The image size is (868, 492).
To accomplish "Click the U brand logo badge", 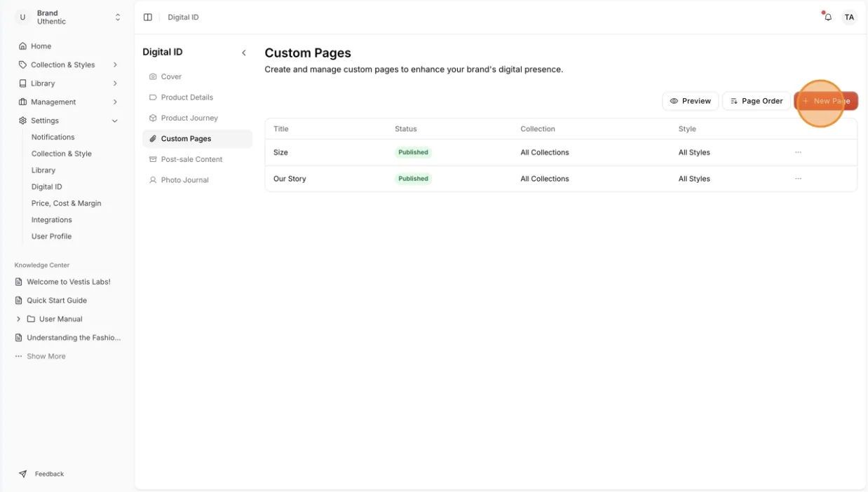I will click(x=22, y=18).
